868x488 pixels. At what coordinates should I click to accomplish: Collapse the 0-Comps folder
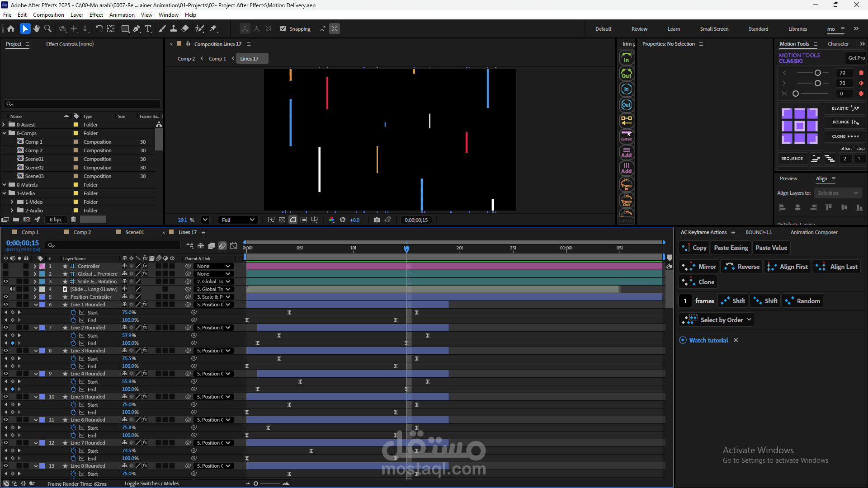click(x=4, y=133)
